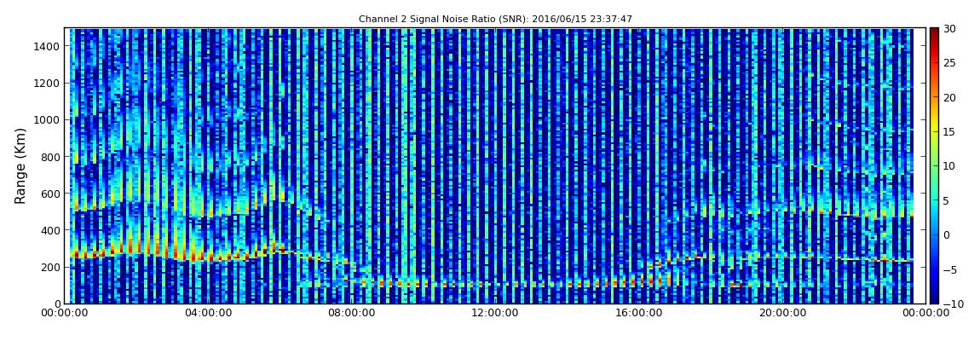Click the '04:00:00' time axis label

point(207,313)
